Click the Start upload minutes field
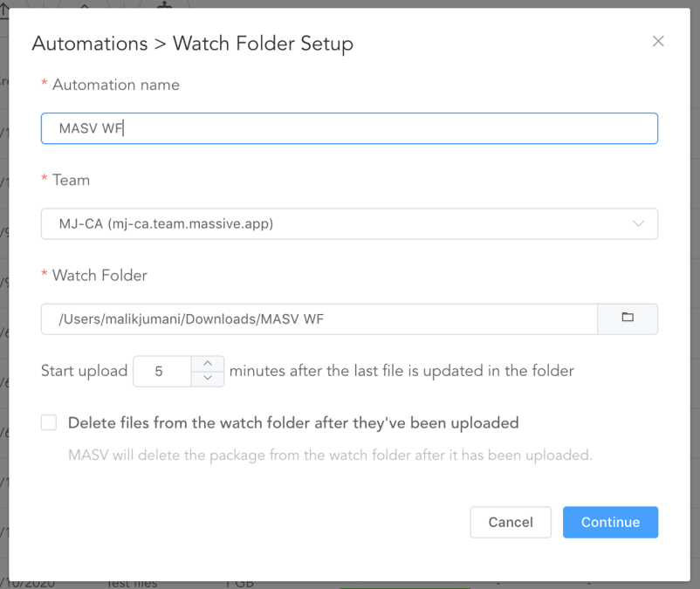The height and width of the screenshot is (589, 700). point(162,371)
